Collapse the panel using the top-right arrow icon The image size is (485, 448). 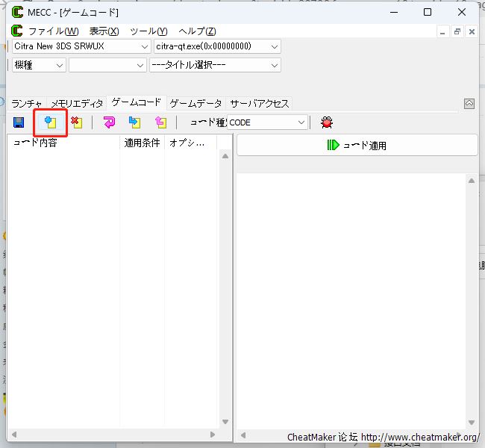469,104
